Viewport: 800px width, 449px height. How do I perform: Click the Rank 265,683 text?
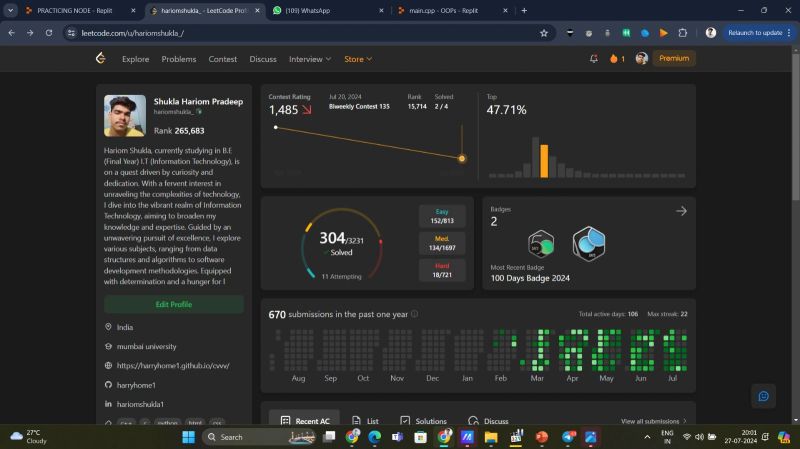179,131
